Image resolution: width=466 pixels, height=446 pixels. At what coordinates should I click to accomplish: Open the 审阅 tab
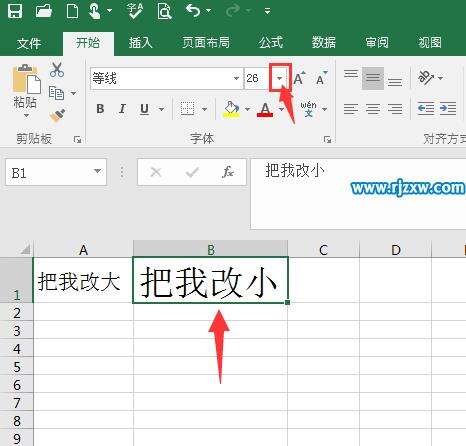pos(377,42)
